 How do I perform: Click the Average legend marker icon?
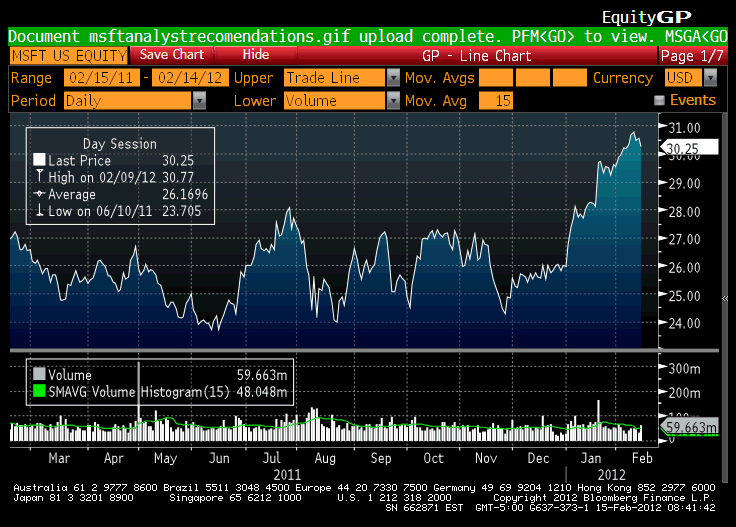(x=39, y=193)
